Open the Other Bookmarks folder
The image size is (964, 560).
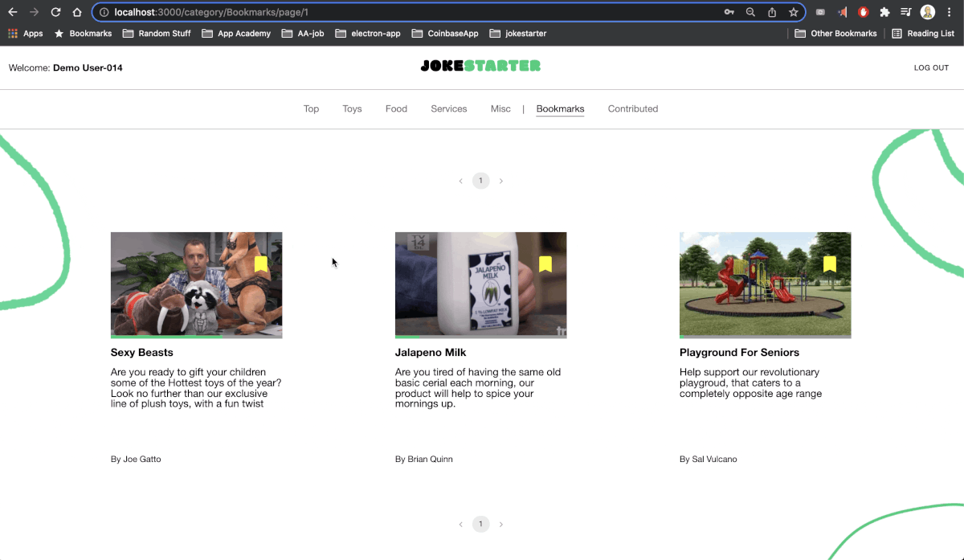(835, 34)
